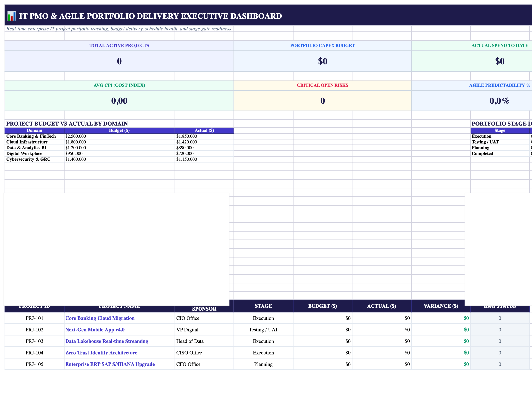
Task: Click the 'Core Banking & FinTech' domain cell
Action: (x=34, y=136)
